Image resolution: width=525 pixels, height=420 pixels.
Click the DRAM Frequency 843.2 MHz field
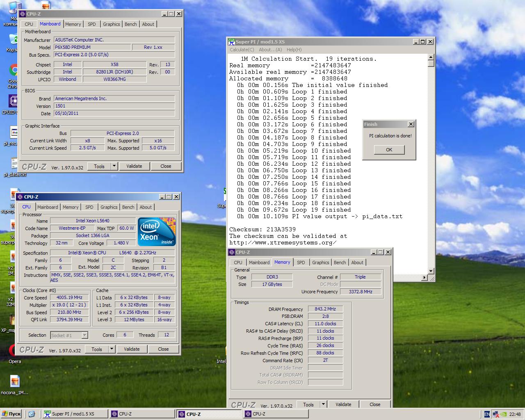[x=325, y=309]
